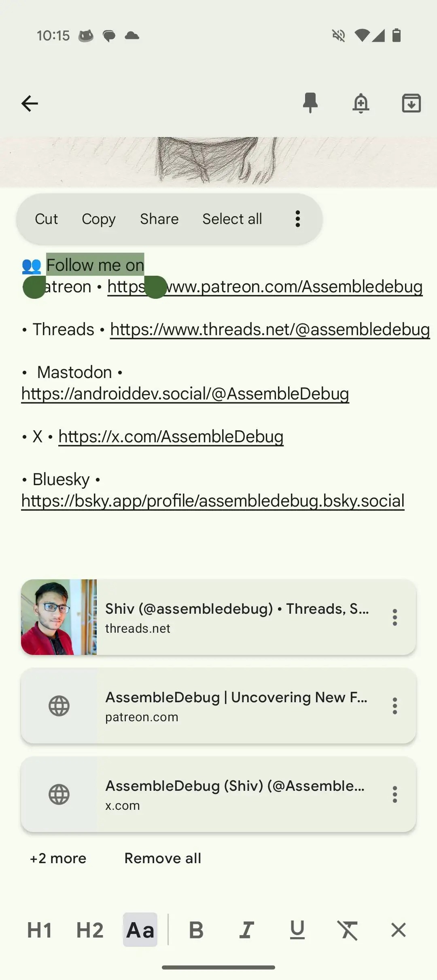This screenshot has height=980, width=437.
Task: Close the formatting toolbar
Action: 399,929
